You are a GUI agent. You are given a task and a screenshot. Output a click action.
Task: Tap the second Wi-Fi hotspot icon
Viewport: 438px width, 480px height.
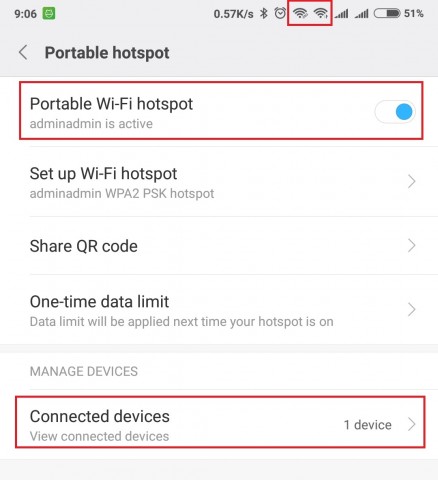point(321,13)
